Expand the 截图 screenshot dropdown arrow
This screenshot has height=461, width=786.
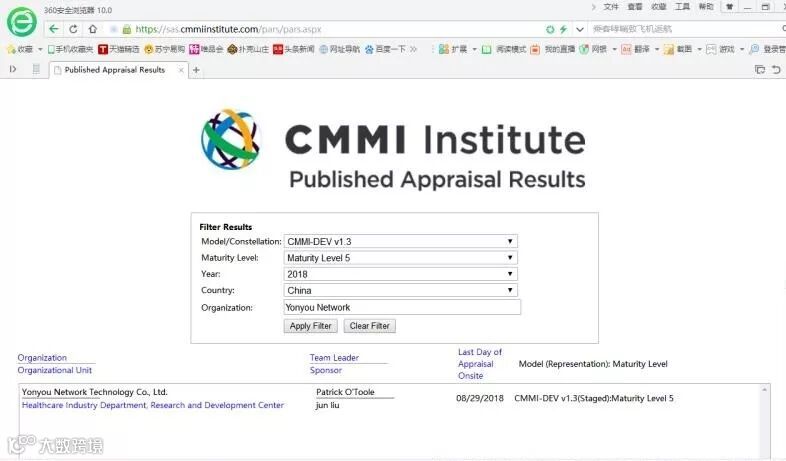(x=699, y=49)
